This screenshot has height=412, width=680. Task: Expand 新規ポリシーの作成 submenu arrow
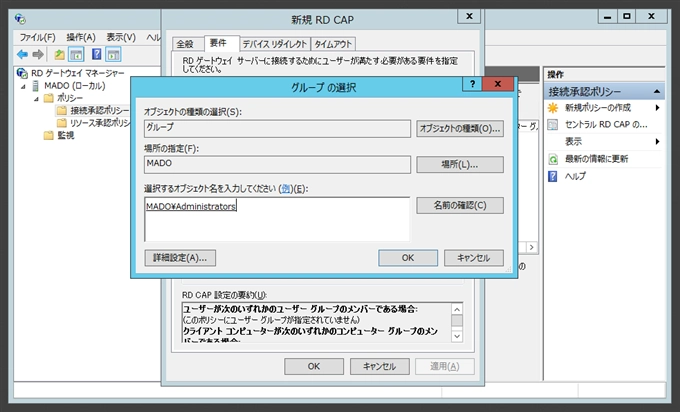coord(657,108)
